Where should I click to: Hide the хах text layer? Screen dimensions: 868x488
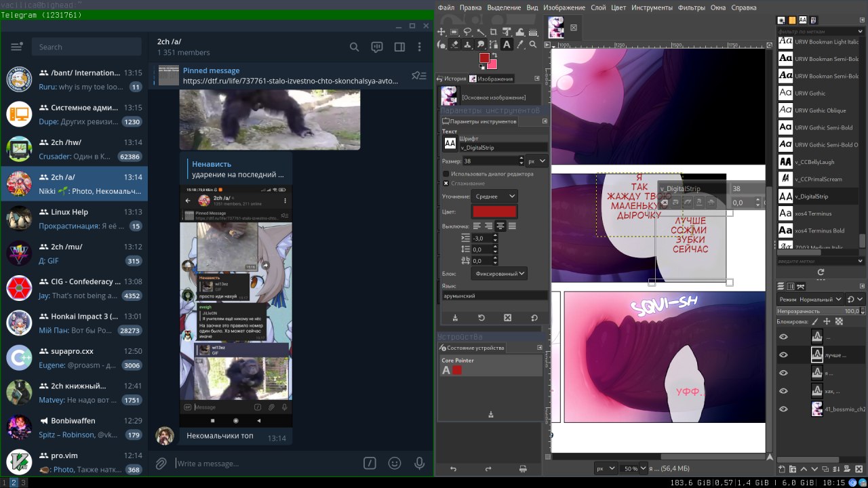tap(783, 391)
